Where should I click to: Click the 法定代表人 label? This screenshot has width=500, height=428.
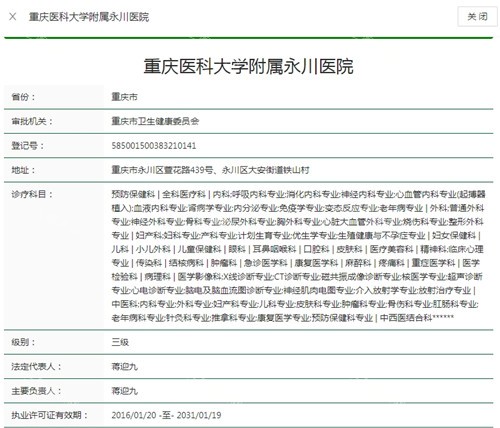[x=36, y=366]
